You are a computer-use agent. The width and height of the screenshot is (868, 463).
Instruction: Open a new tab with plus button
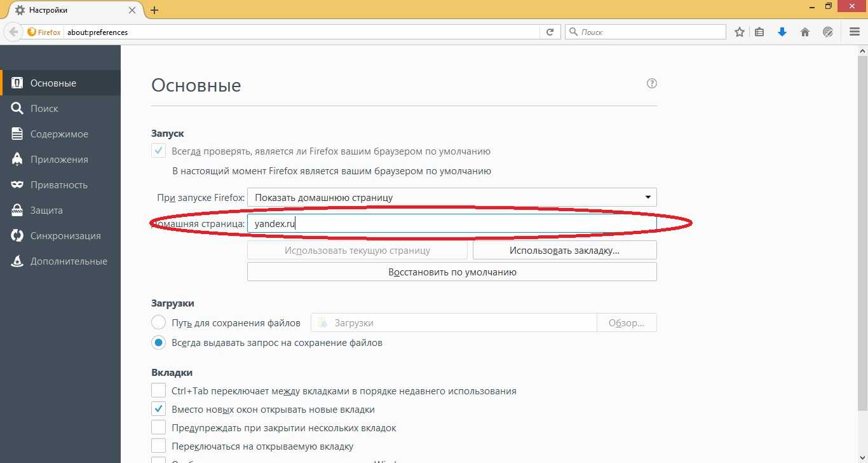pyautogui.click(x=154, y=10)
